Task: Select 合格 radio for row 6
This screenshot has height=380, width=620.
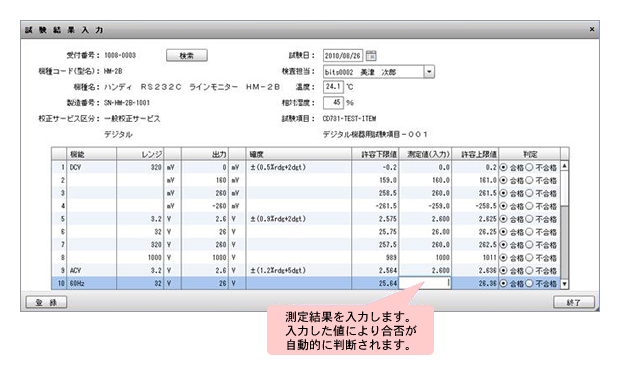Action: coord(503,232)
